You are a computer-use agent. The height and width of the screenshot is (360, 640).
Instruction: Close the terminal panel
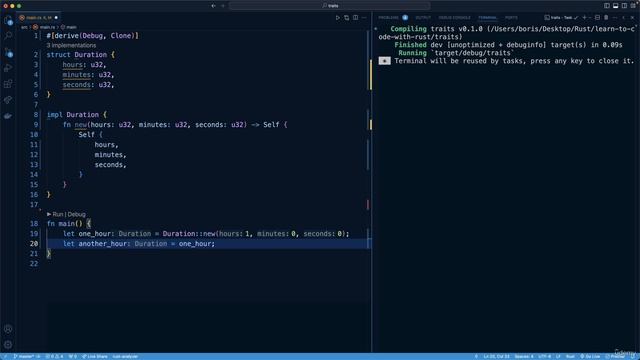[633, 18]
